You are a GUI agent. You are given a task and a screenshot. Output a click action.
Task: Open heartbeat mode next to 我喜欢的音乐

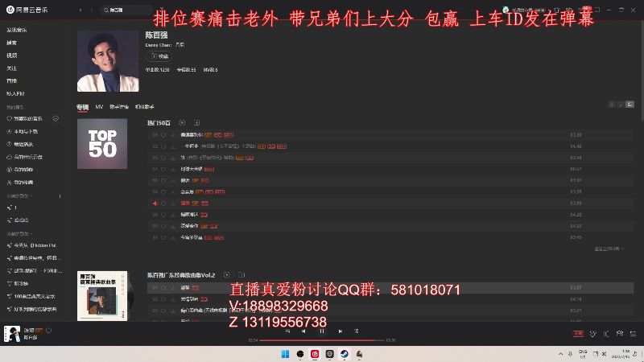(56, 118)
